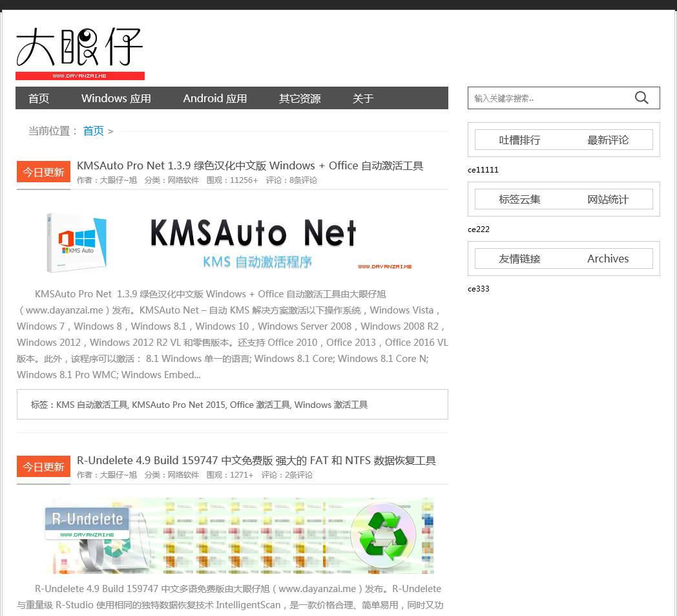The height and width of the screenshot is (616, 677).
Task: Open the KMSAuto Pro Net 1.3.9 article title
Action: [250, 166]
